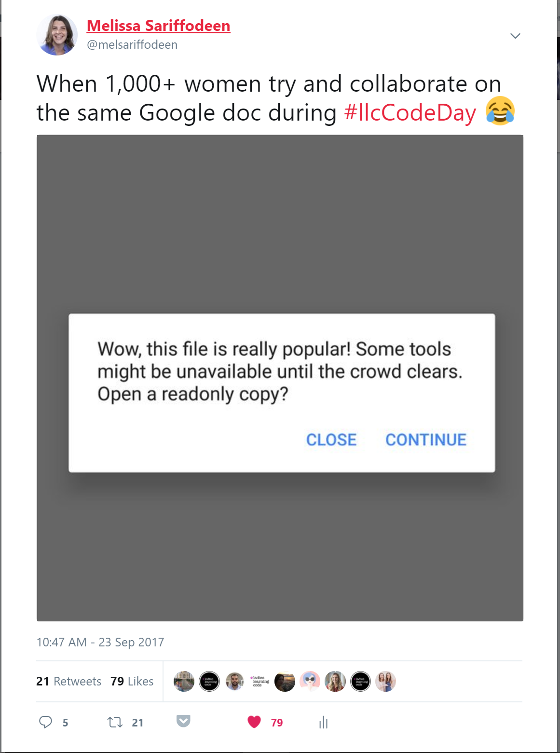Click the first liker avatar with building photo
Viewport: 560px width, 753px height.
[184, 682]
